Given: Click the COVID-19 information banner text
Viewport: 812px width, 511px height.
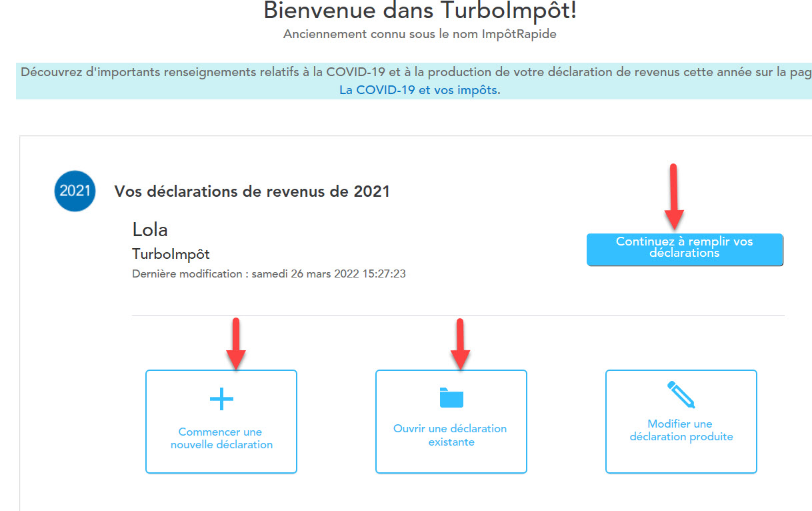Looking at the screenshot, I should click(x=416, y=72).
